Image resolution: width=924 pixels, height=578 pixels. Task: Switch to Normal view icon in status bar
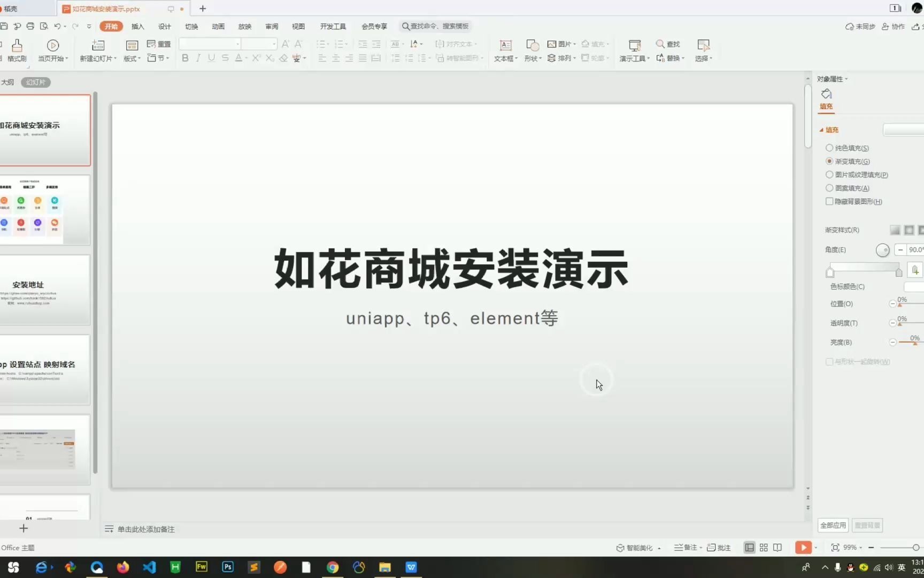tap(749, 547)
